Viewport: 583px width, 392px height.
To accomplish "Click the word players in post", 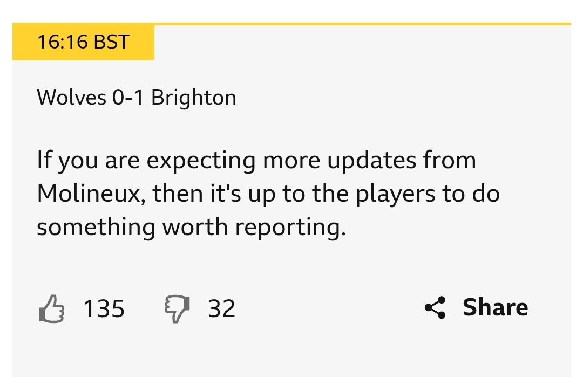I will [396, 195].
